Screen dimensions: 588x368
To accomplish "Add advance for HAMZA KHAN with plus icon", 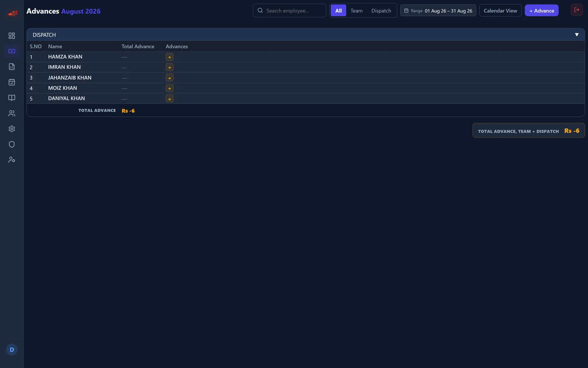I will pyautogui.click(x=170, y=57).
